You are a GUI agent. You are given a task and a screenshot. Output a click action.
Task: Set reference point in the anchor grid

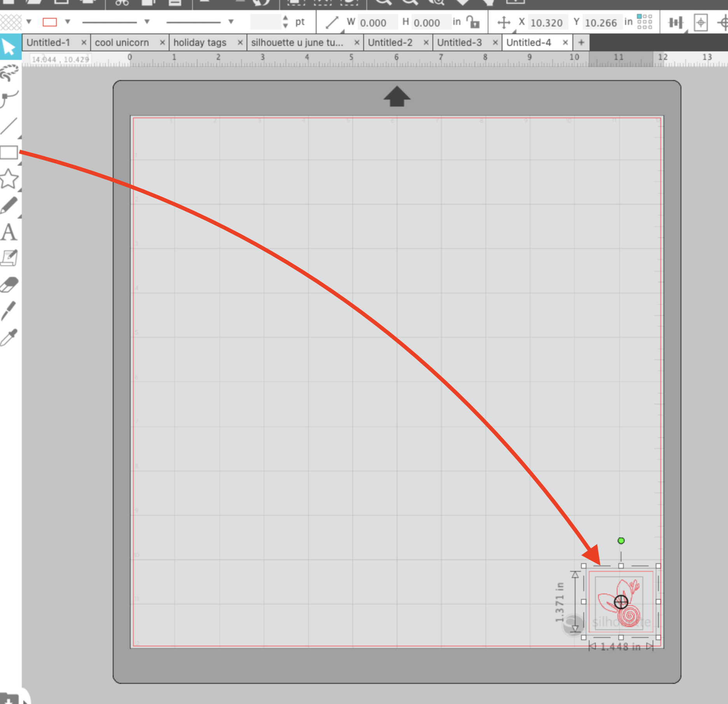pyautogui.click(x=644, y=21)
